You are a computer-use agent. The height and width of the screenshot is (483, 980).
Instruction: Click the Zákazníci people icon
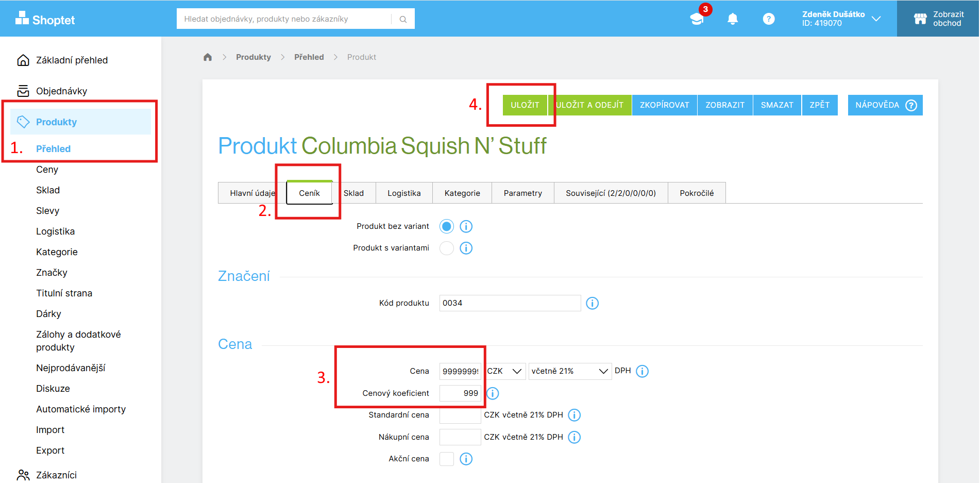pos(23,475)
